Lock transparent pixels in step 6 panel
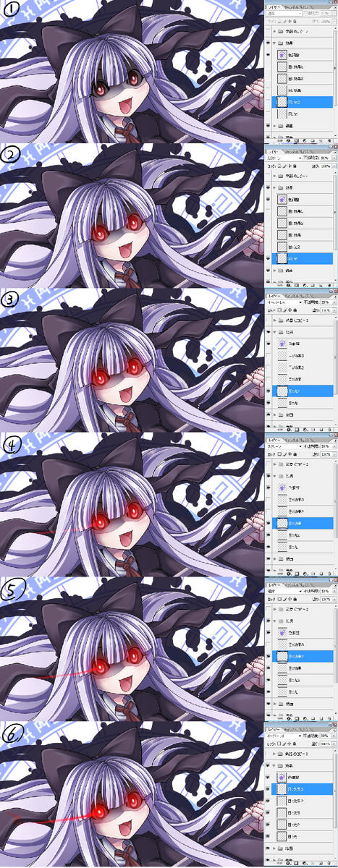 [279, 744]
